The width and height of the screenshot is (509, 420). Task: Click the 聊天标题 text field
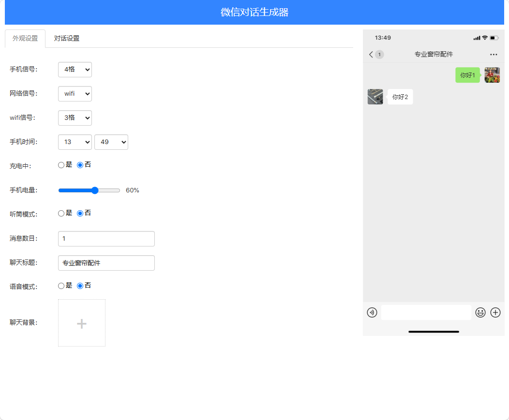point(106,263)
